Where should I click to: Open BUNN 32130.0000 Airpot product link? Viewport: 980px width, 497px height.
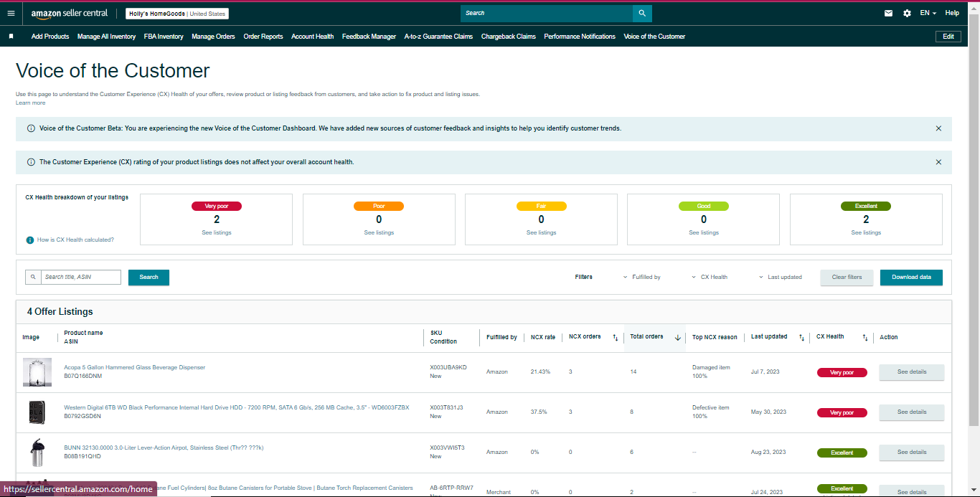(x=164, y=448)
